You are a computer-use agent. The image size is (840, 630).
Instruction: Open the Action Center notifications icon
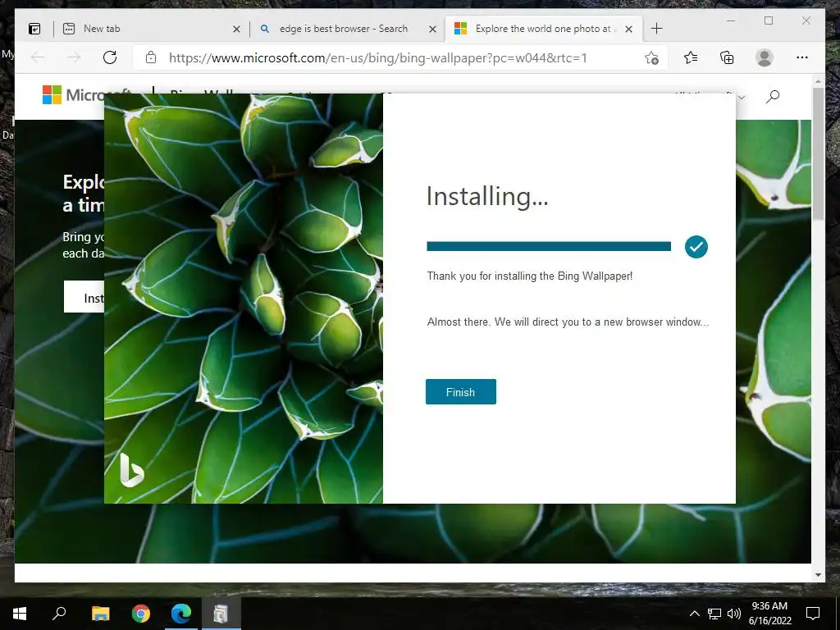coord(813,614)
